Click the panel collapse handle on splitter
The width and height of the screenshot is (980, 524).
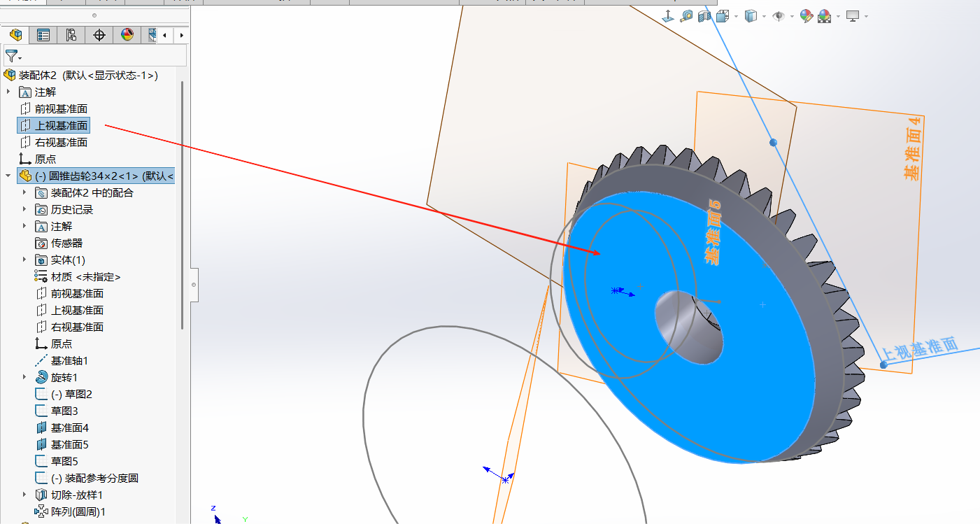point(194,285)
